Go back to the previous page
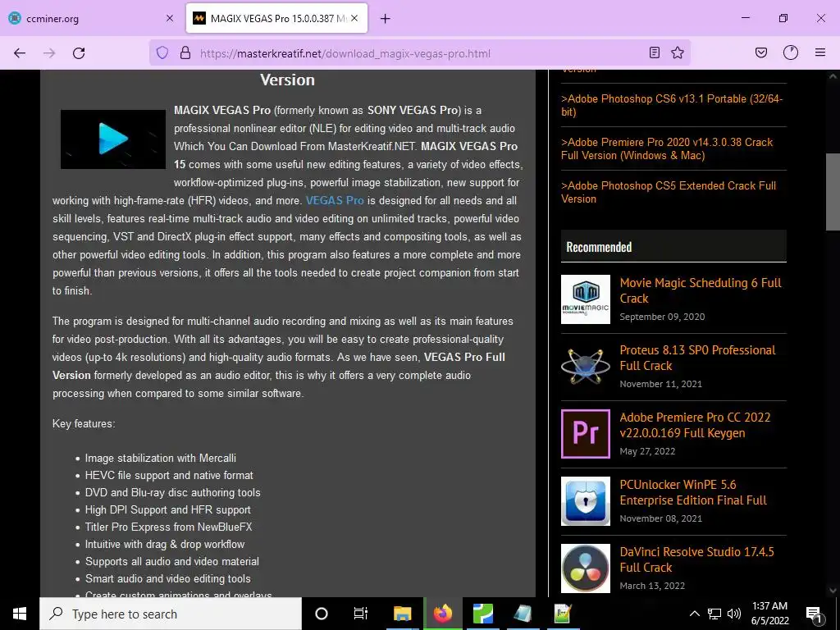 20,53
